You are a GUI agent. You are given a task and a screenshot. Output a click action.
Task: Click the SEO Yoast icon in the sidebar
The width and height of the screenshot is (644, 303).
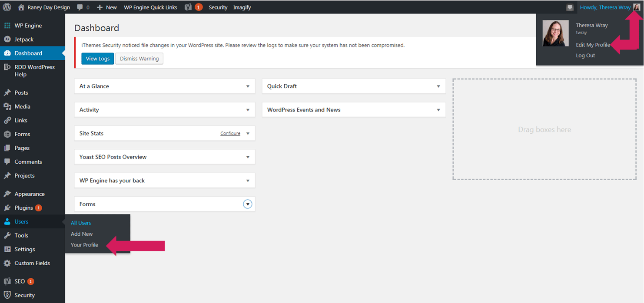pos(7,281)
